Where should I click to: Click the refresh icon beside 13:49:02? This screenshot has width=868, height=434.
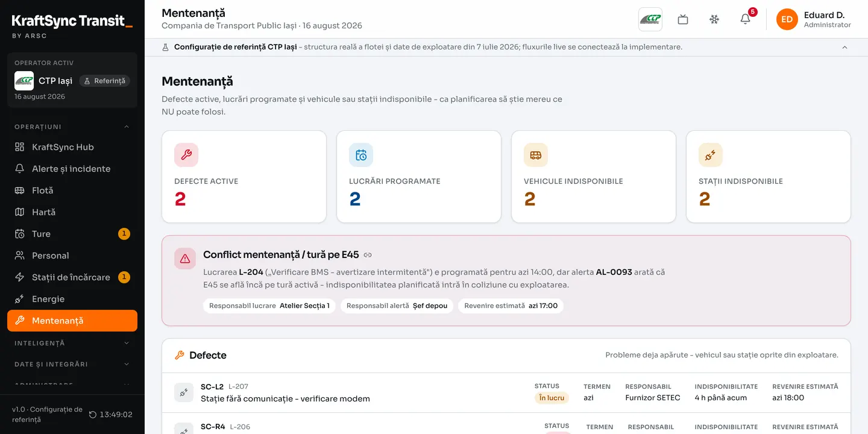click(x=93, y=415)
